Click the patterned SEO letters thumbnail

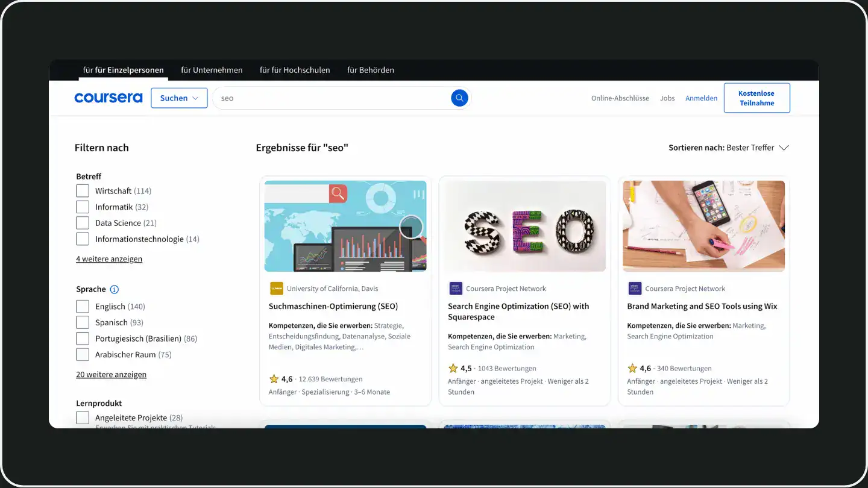click(x=524, y=226)
